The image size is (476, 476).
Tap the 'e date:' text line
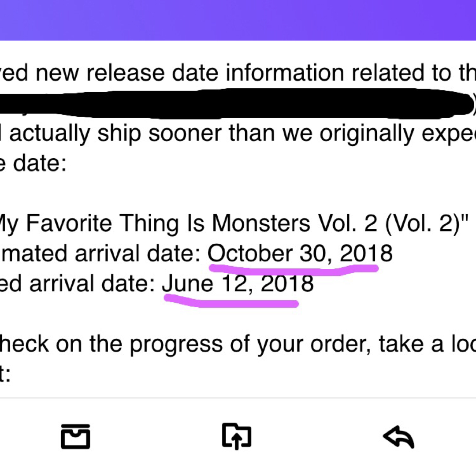click(33, 164)
